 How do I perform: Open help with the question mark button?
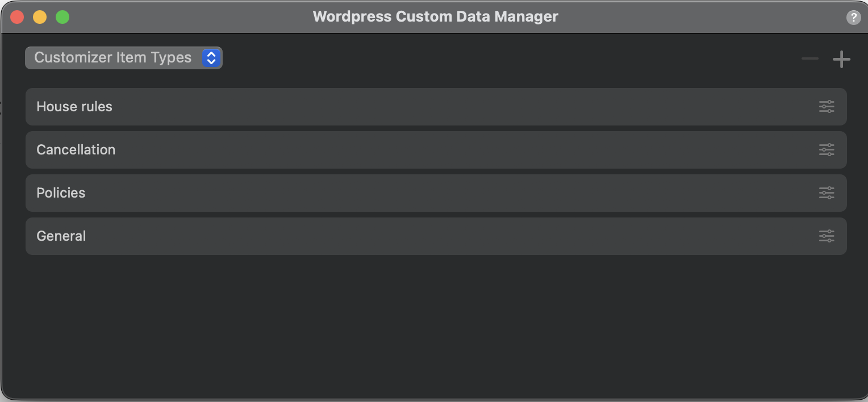(853, 18)
